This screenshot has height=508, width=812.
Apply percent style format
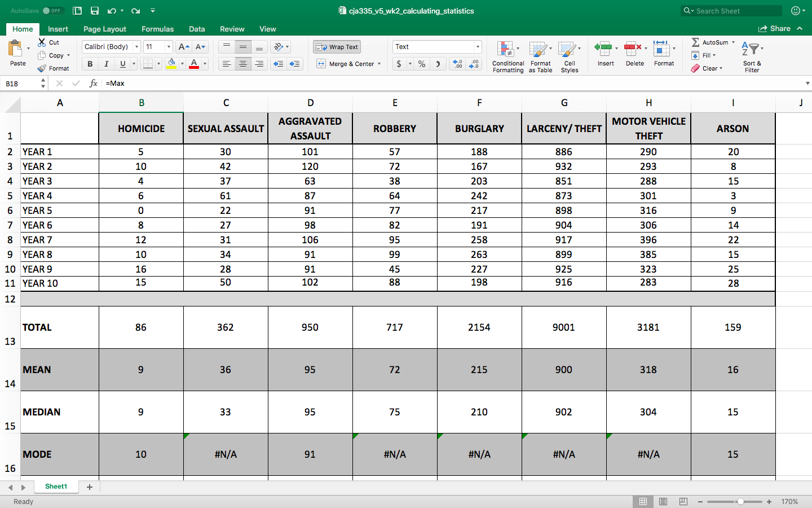[x=422, y=64]
